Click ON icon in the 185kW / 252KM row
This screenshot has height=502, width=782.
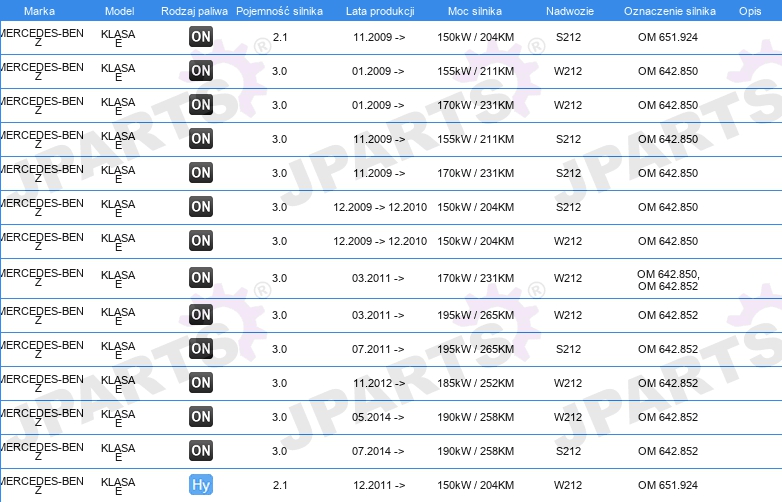[x=201, y=382]
